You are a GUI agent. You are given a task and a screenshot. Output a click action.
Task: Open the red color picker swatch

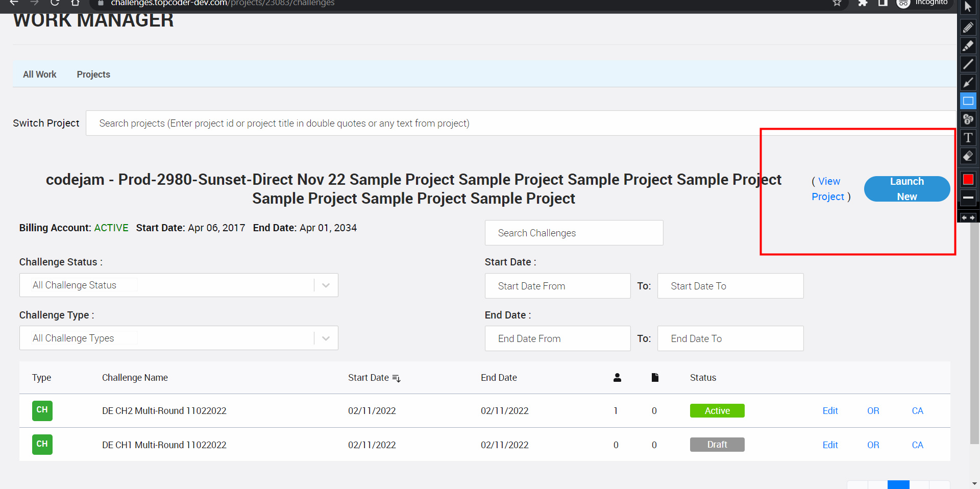968,179
